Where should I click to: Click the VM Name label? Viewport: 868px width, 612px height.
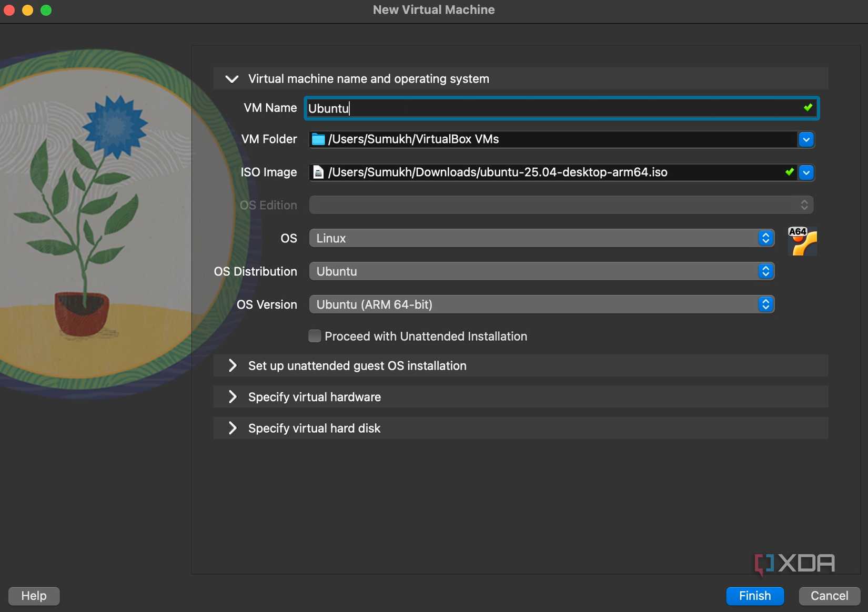point(270,108)
